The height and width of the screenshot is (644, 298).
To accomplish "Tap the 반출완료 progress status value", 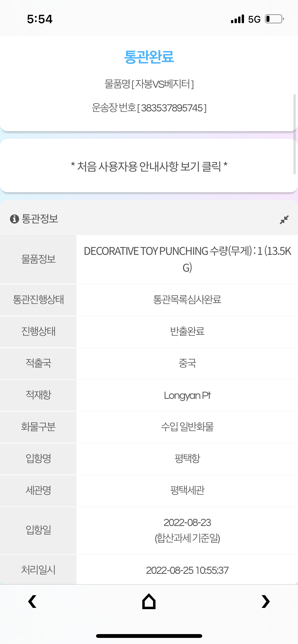I will click(187, 331).
